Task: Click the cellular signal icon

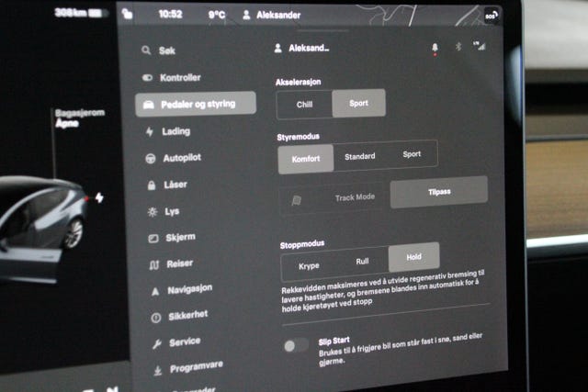Action: click(480, 45)
